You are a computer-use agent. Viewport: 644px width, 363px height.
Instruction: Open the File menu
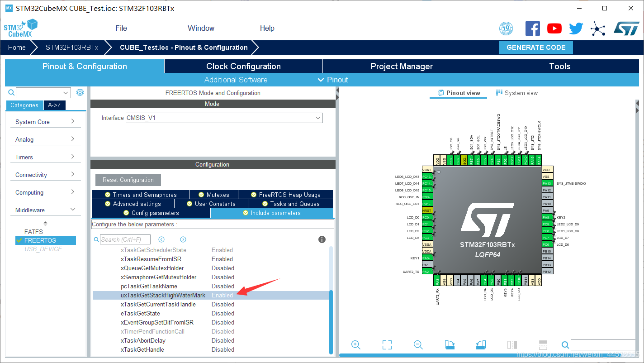[x=121, y=28]
